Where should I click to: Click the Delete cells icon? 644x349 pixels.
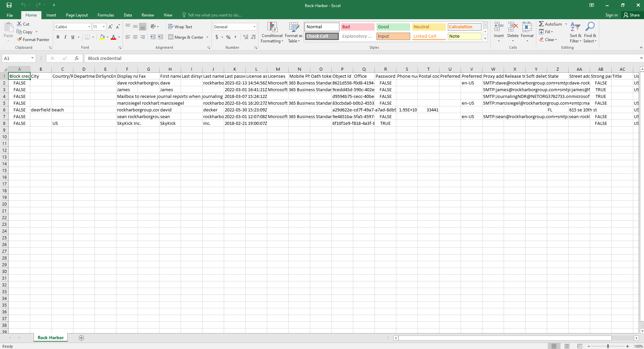tap(513, 27)
